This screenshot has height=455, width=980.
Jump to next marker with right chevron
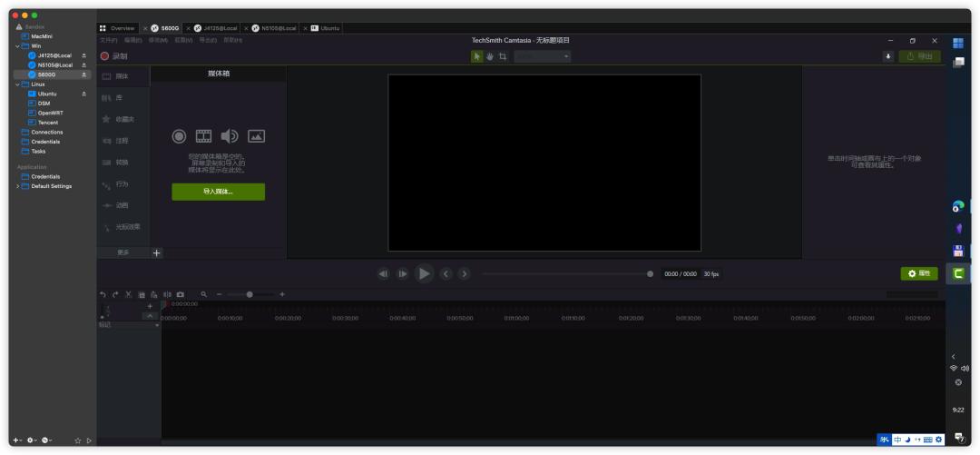point(464,273)
